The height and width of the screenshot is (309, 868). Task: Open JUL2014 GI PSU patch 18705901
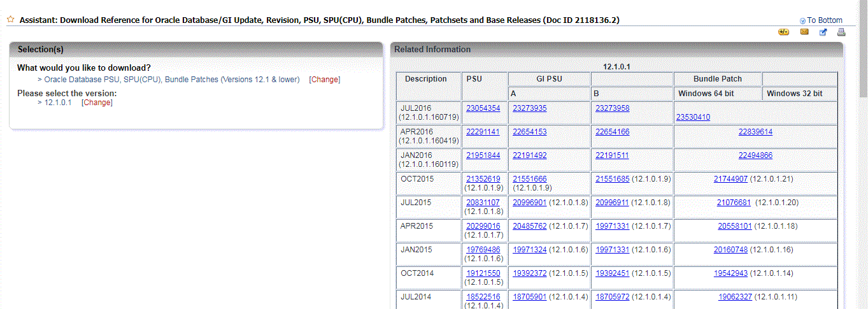click(530, 297)
